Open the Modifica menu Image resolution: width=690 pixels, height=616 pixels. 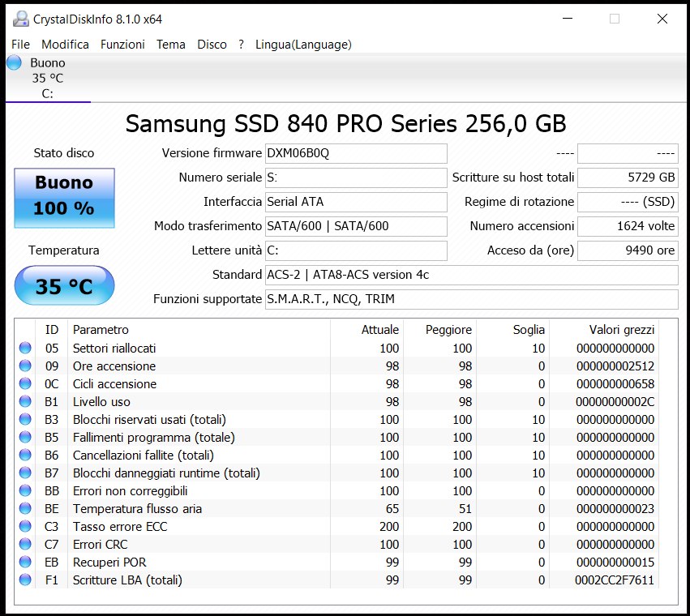65,45
